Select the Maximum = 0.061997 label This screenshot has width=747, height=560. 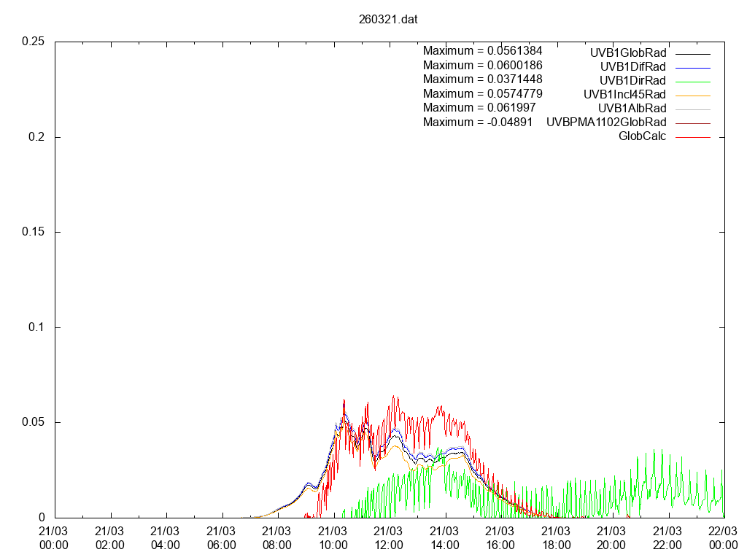coord(479,108)
